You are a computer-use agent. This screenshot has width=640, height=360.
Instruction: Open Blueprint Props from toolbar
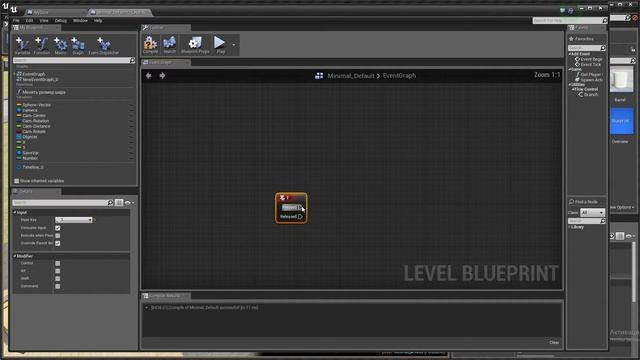[195, 43]
